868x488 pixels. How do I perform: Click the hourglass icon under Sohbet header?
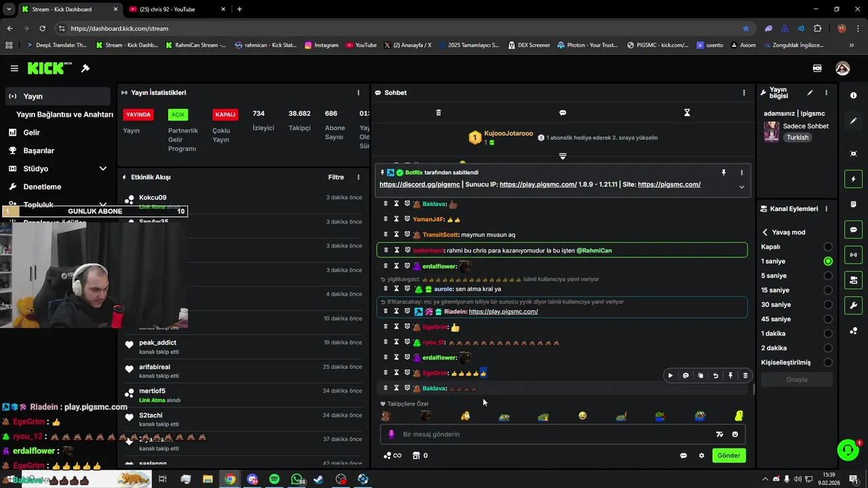[687, 113]
